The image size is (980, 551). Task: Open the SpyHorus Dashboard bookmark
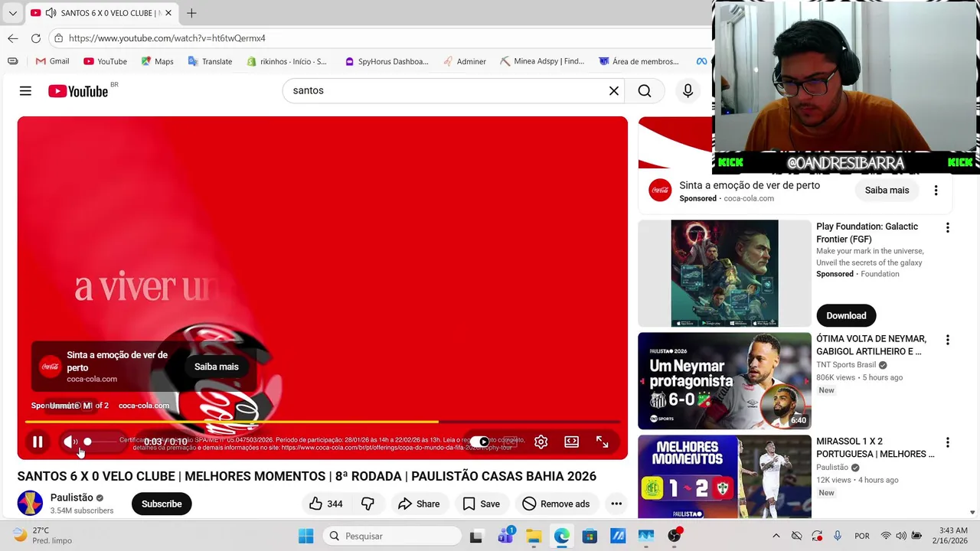tap(387, 61)
